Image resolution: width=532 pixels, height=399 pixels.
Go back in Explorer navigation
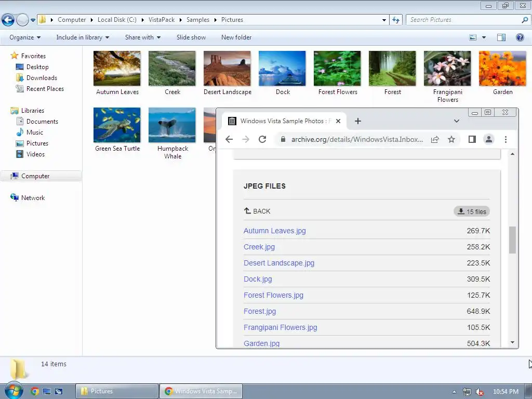(8, 20)
